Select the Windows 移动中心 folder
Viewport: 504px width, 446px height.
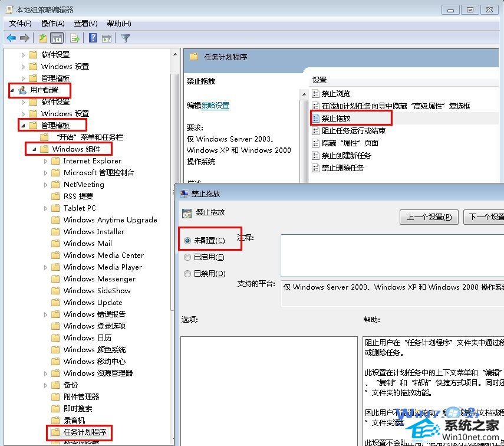(94, 362)
